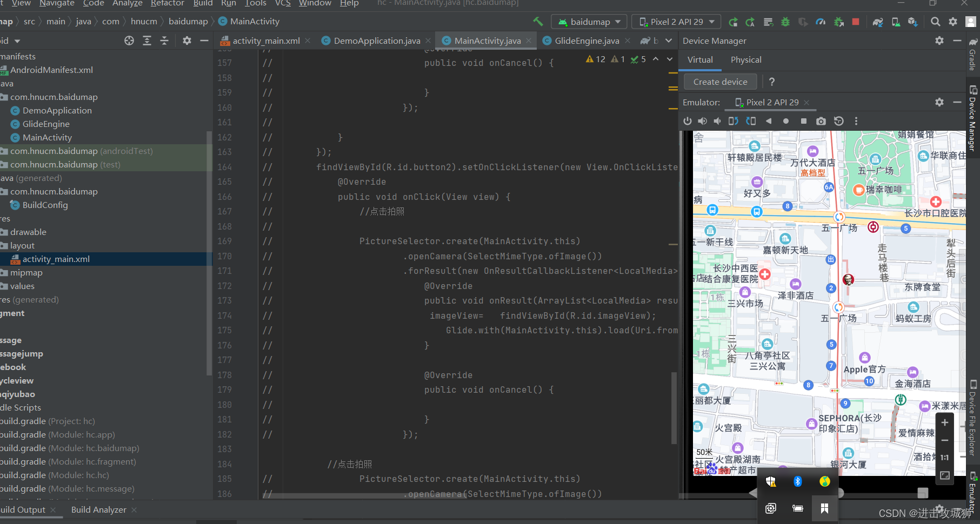The width and height of the screenshot is (980, 524).
Task: Take an emulator screenshot with camera icon
Action: (821, 121)
